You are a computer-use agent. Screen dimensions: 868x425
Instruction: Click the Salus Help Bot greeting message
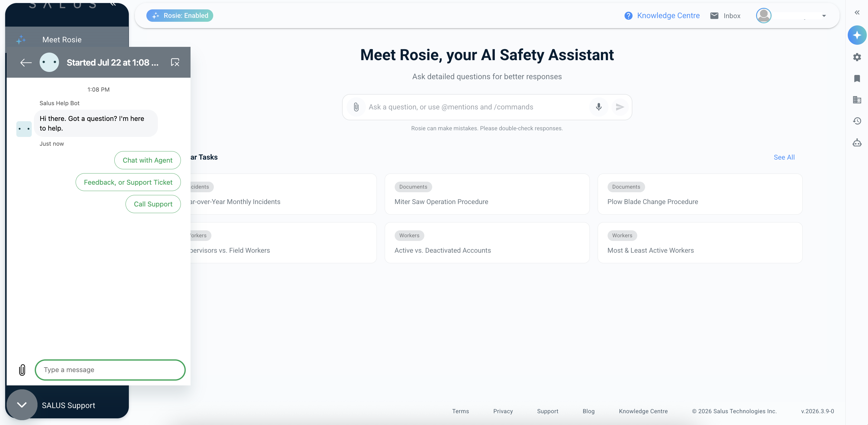[x=96, y=123]
